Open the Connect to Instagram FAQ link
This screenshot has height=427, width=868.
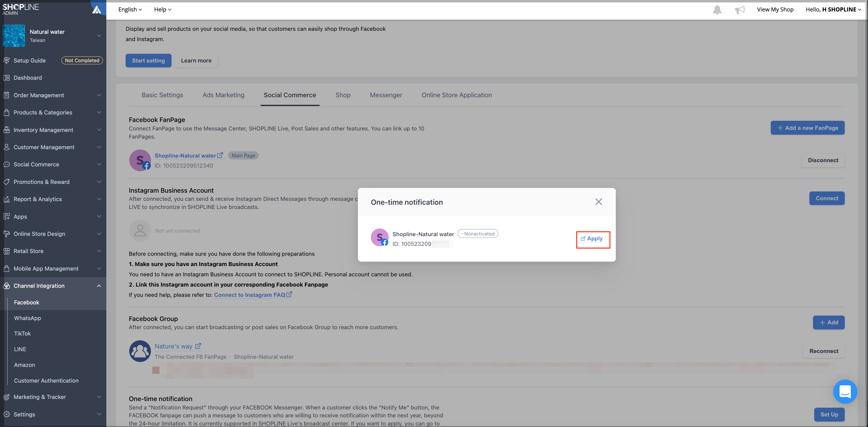[x=253, y=295]
